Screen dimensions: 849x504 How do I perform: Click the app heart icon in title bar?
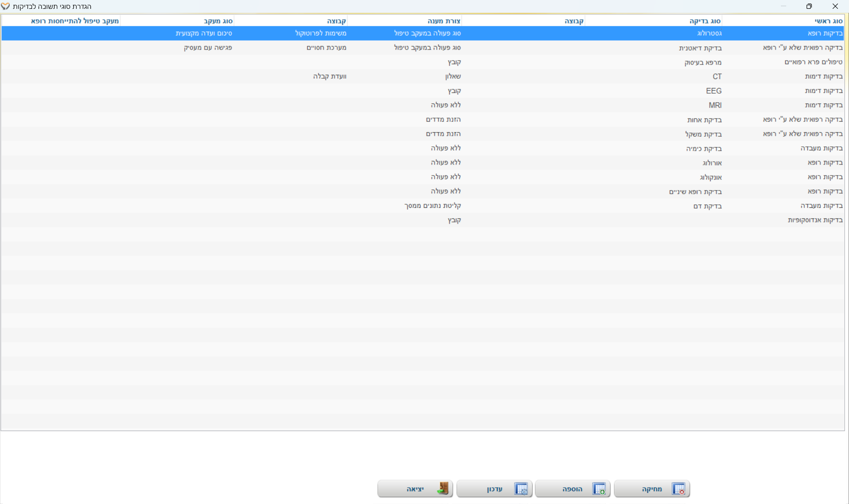(x=5, y=7)
